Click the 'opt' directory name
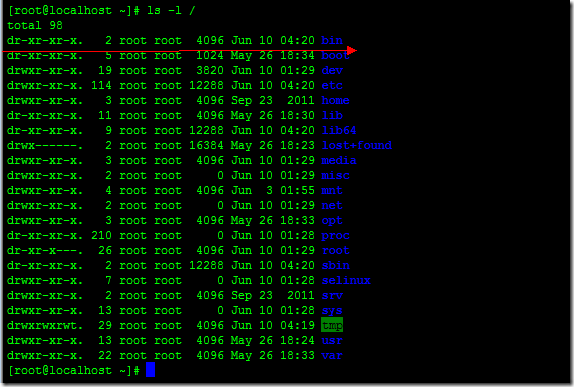The height and width of the screenshot is (387, 574). (332, 220)
